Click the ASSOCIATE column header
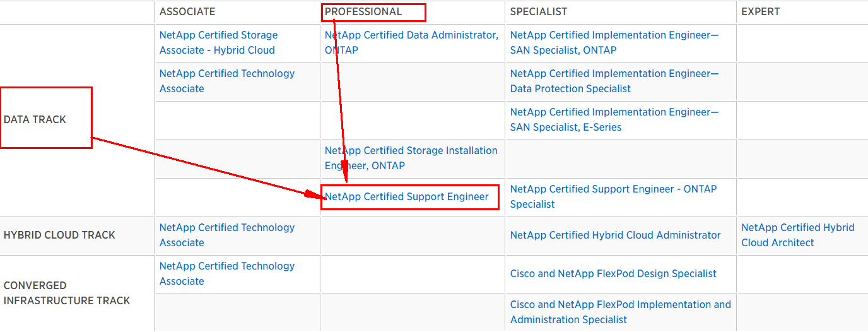The width and height of the screenshot is (868, 332). 187,12
